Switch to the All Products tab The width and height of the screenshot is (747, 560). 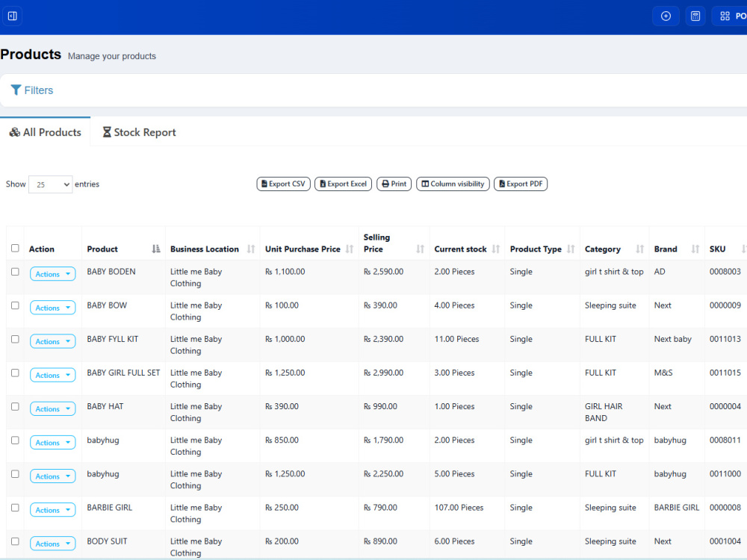point(46,132)
